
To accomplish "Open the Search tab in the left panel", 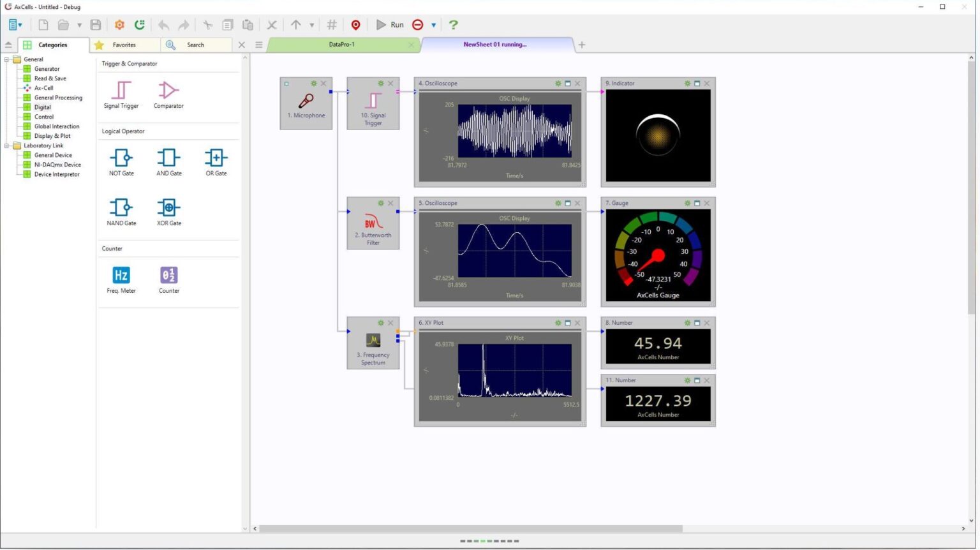I will (x=195, y=45).
